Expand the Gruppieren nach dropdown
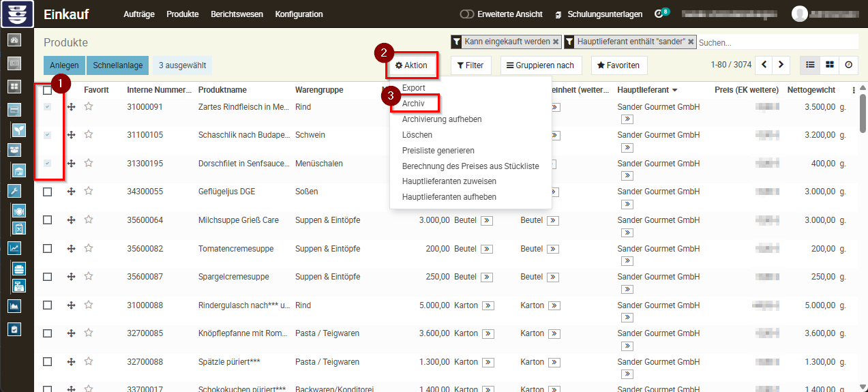The image size is (868, 392). pyautogui.click(x=539, y=65)
